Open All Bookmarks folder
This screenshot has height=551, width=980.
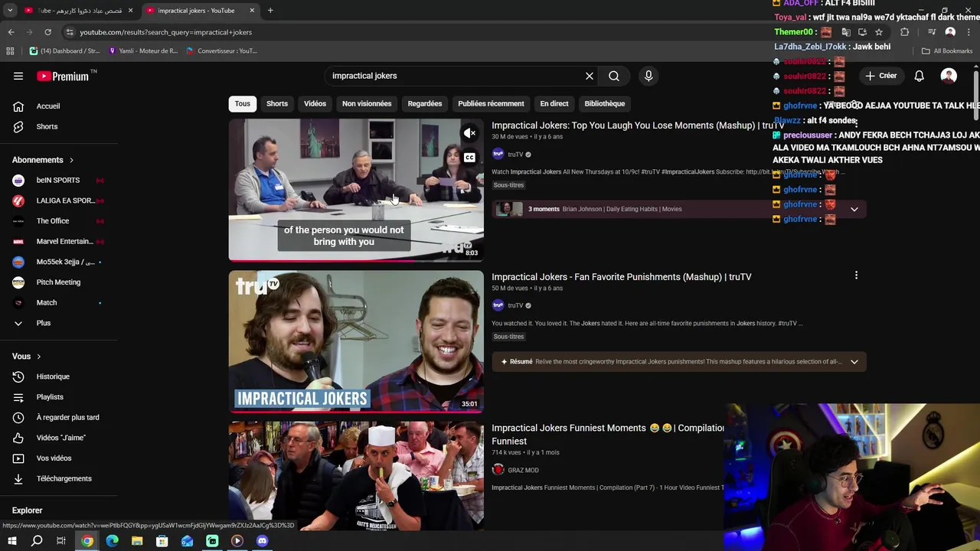947,51
